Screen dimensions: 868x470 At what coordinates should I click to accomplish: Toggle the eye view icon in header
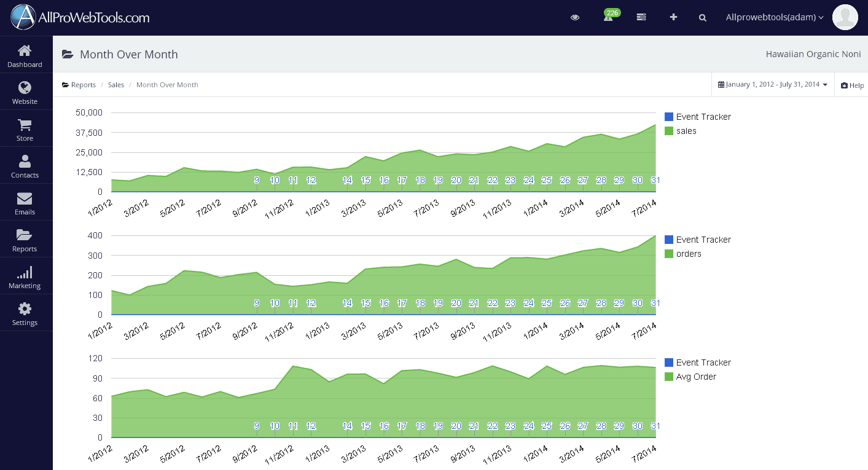[575, 18]
